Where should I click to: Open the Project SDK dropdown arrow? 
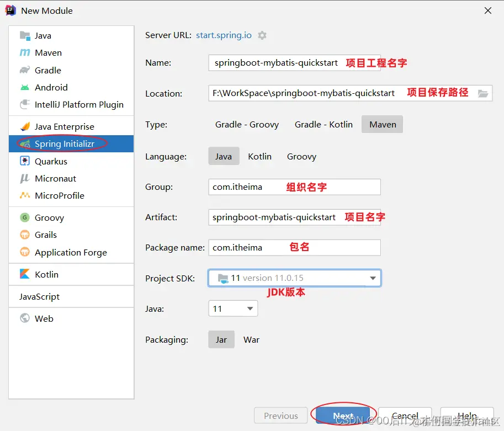pos(373,278)
